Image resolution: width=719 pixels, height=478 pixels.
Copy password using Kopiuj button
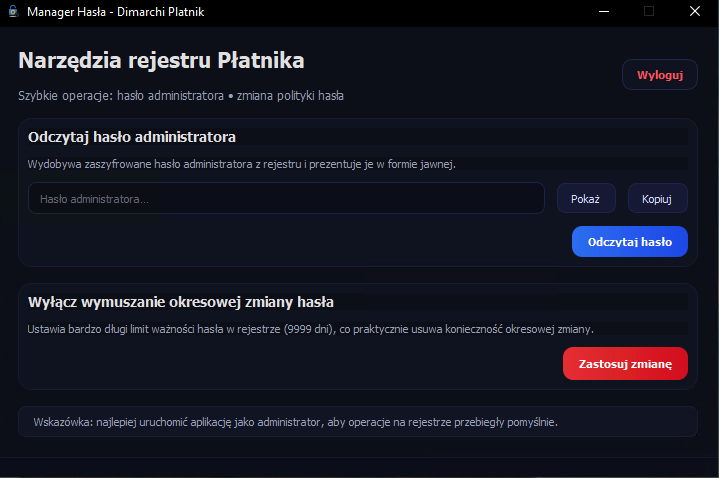pos(657,199)
